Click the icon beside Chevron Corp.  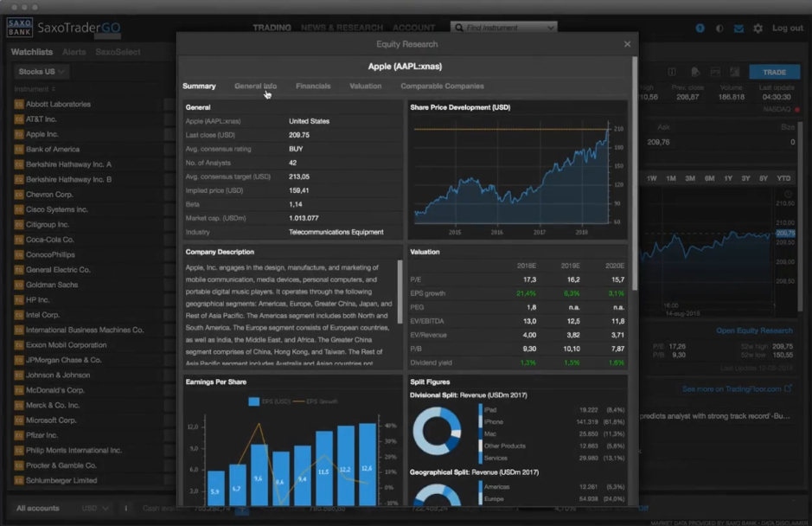tap(19, 195)
